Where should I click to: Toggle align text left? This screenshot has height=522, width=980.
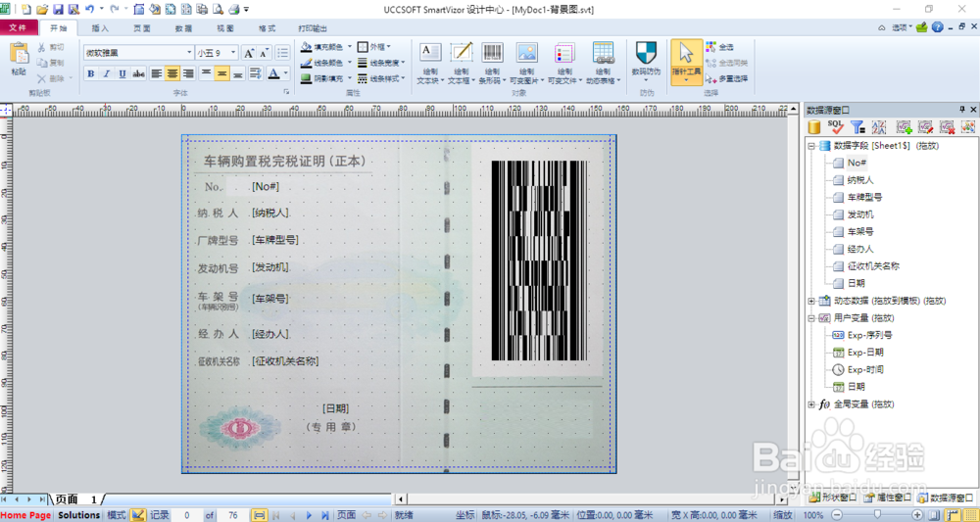(156, 73)
